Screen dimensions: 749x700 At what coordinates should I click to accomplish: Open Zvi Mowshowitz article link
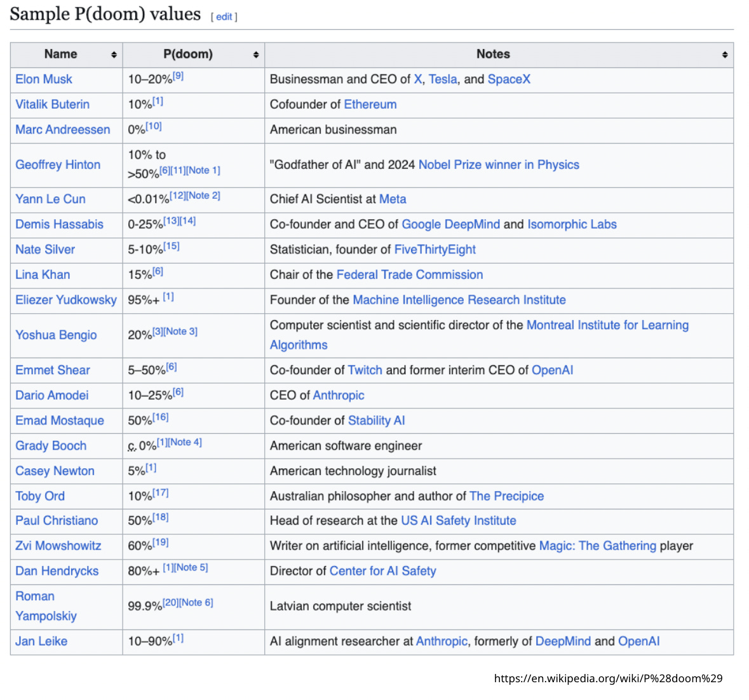pyautogui.click(x=58, y=546)
